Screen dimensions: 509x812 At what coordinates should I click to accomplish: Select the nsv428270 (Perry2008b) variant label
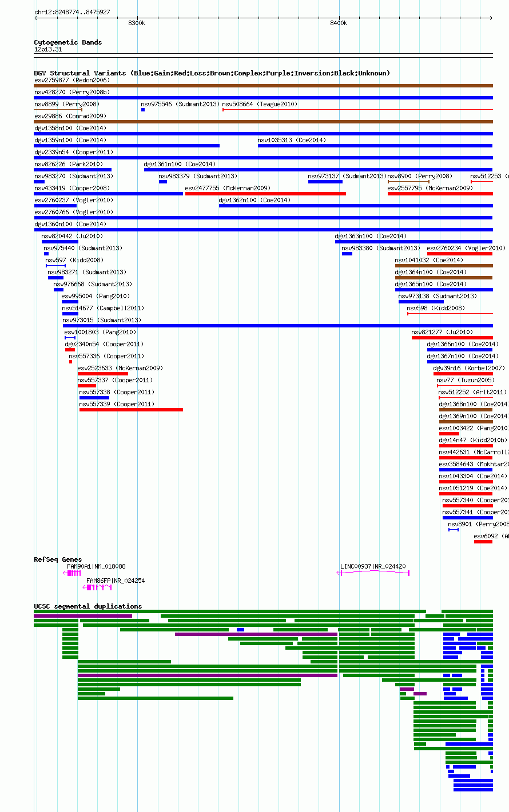(72, 92)
